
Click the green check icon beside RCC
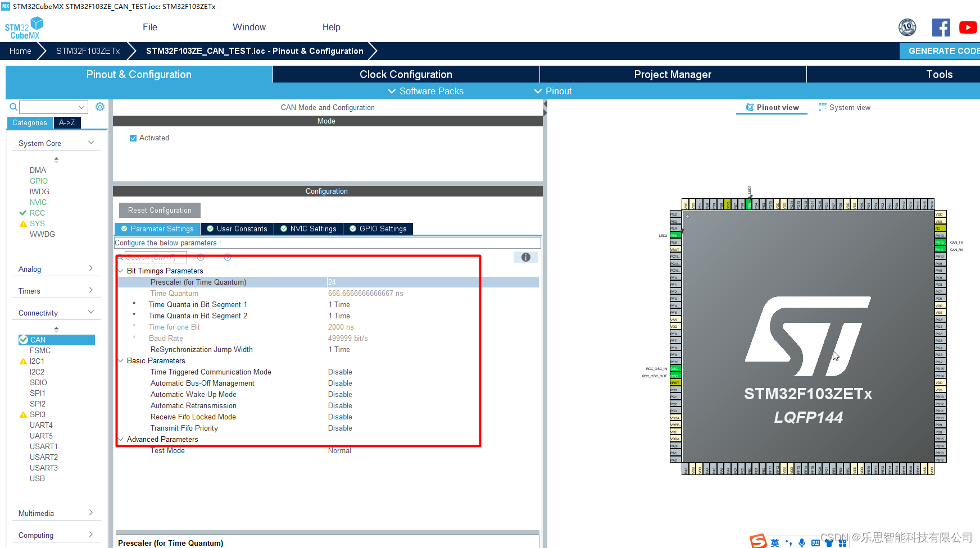23,213
